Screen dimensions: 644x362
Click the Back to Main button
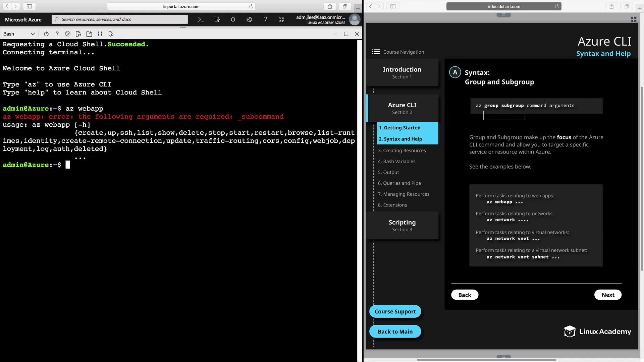pos(395,331)
